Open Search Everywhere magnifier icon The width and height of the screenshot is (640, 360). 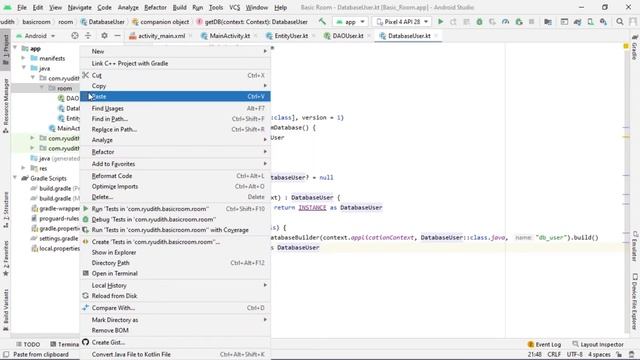click(x=620, y=22)
